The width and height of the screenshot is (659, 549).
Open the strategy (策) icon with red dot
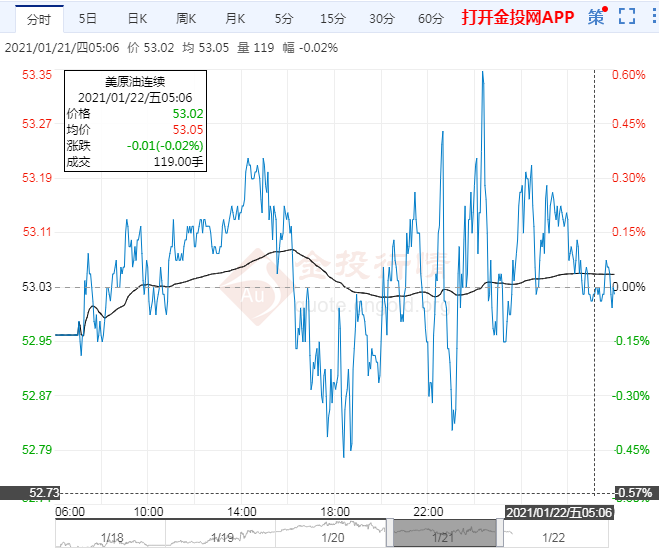click(597, 16)
